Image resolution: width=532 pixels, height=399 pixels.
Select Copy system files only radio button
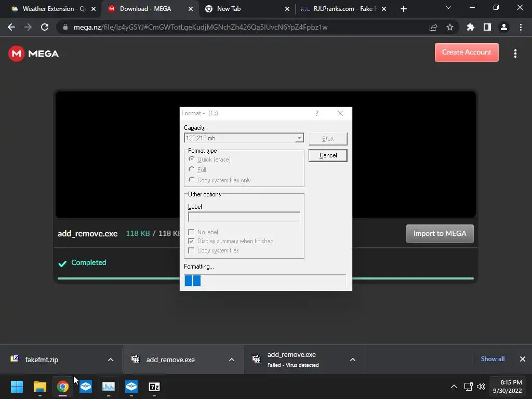pos(191,179)
